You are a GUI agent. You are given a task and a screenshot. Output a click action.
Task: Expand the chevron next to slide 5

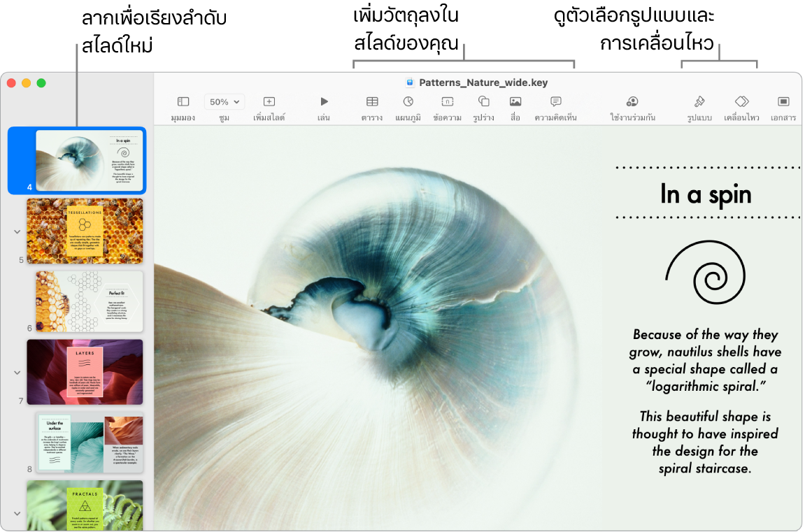click(x=17, y=231)
